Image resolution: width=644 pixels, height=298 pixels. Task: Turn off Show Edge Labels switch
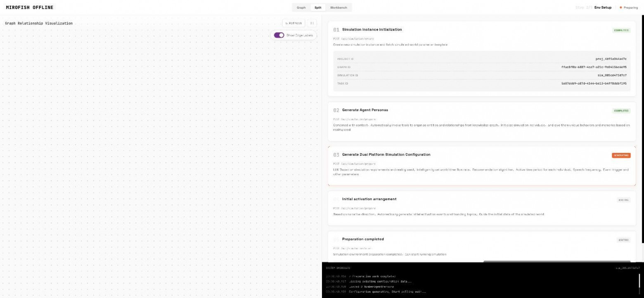point(279,35)
